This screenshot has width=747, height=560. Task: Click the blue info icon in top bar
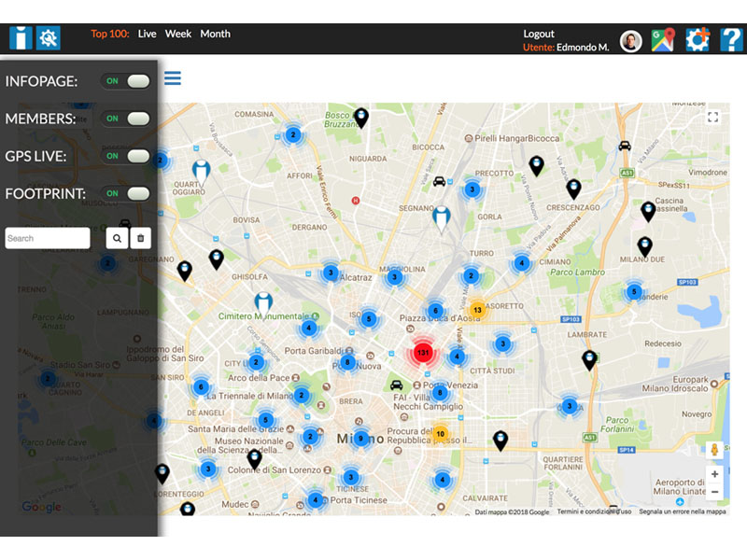(x=21, y=38)
